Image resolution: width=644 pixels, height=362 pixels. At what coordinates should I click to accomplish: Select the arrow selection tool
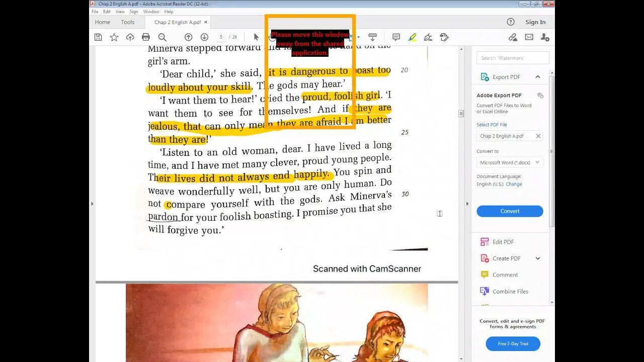tap(256, 37)
